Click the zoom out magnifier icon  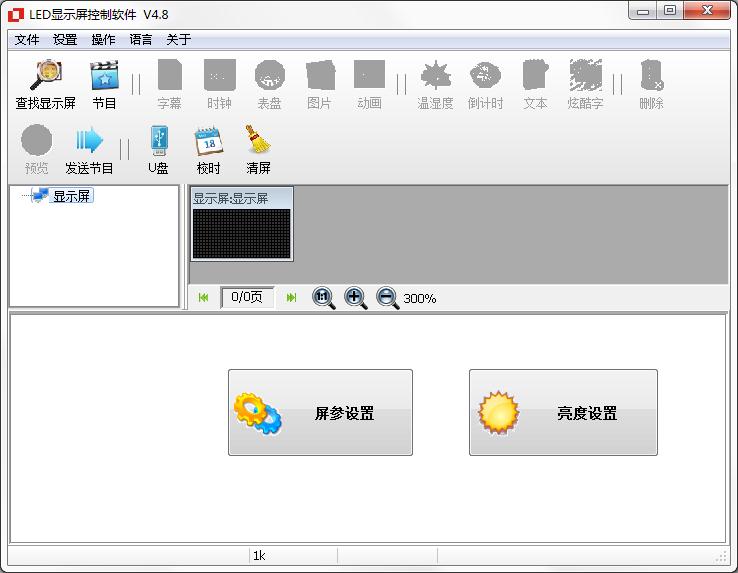pyautogui.click(x=387, y=297)
